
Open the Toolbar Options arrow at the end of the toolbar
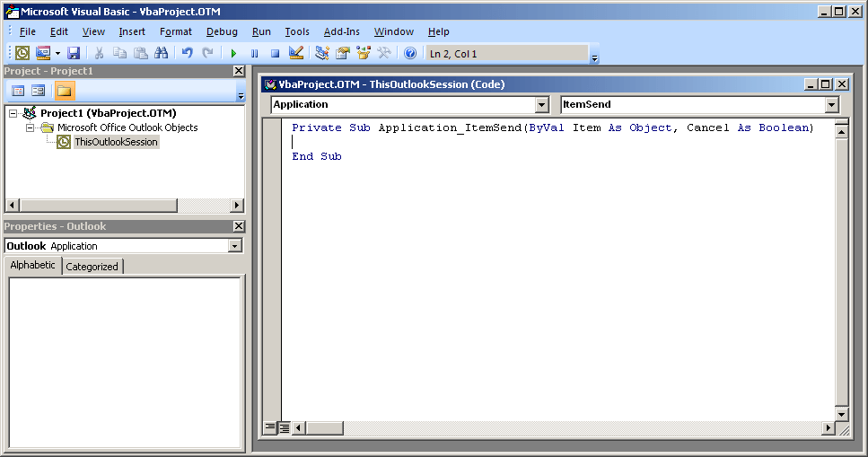[594, 57]
